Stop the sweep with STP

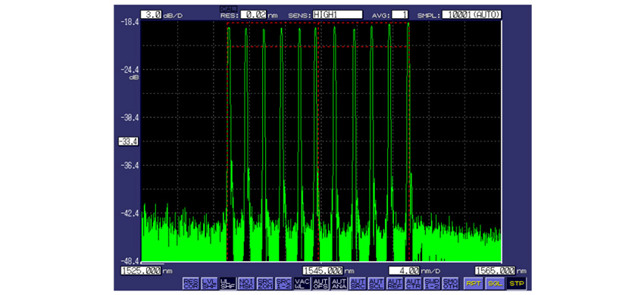tap(517, 284)
